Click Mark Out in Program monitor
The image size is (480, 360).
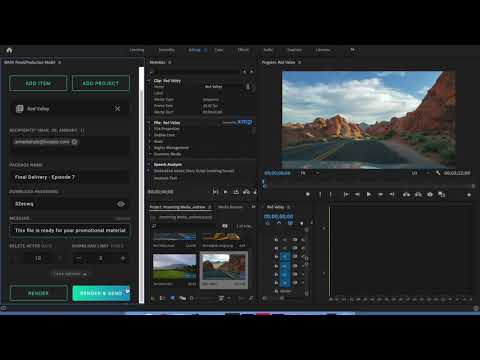tap(331, 194)
